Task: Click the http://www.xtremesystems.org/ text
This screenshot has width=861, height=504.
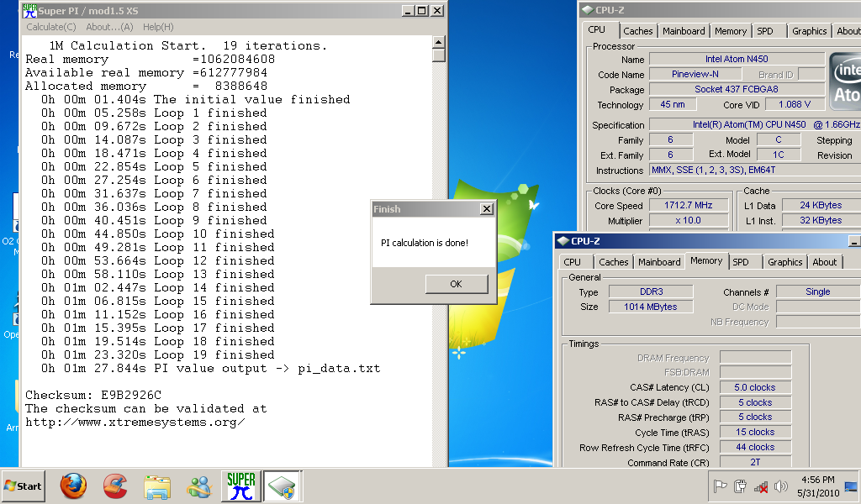Action: pyautogui.click(x=135, y=423)
